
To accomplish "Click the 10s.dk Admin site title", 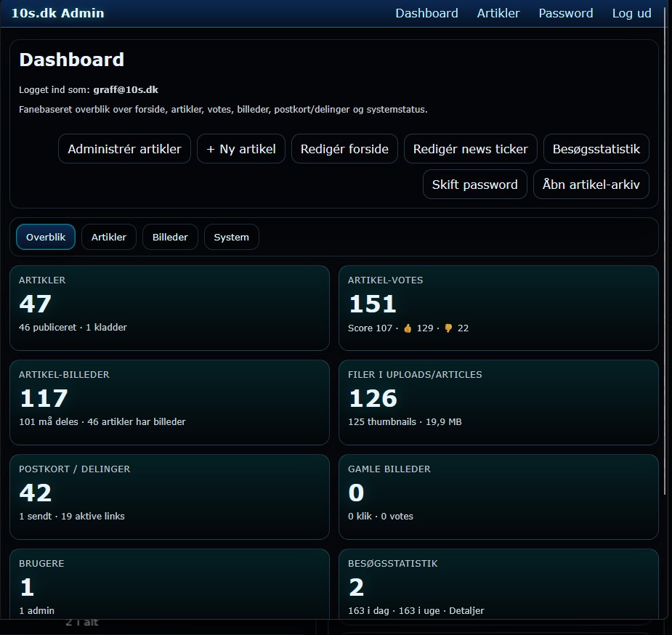I will coord(58,13).
